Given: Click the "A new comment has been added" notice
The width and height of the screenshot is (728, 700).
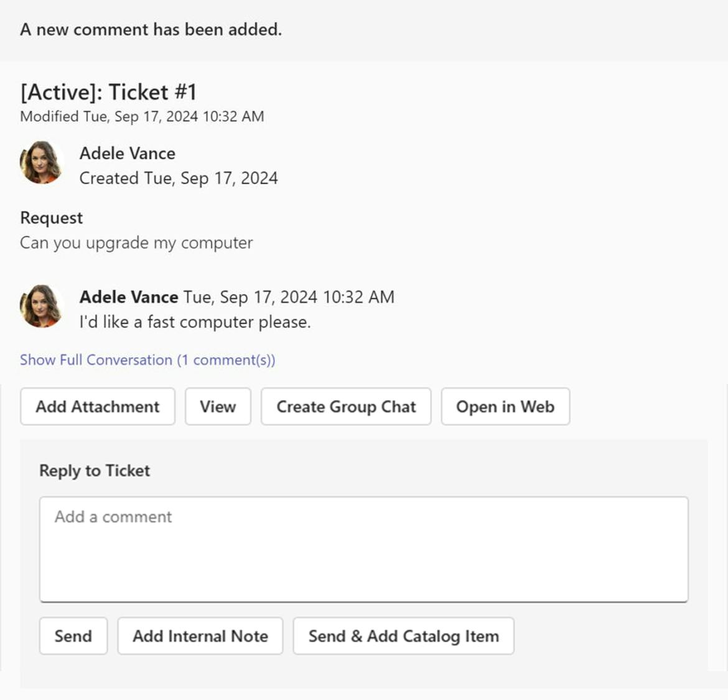Looking at the screenshot, I should [151, 29].
